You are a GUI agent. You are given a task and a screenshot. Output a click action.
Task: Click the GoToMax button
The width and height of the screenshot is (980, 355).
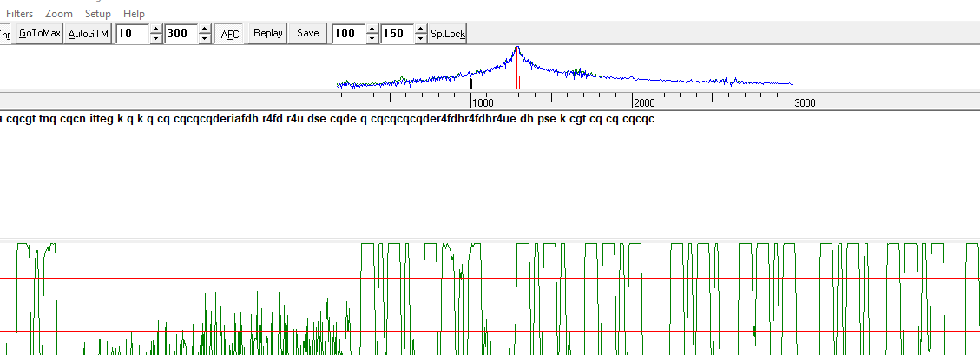click(x=39, y=33)
